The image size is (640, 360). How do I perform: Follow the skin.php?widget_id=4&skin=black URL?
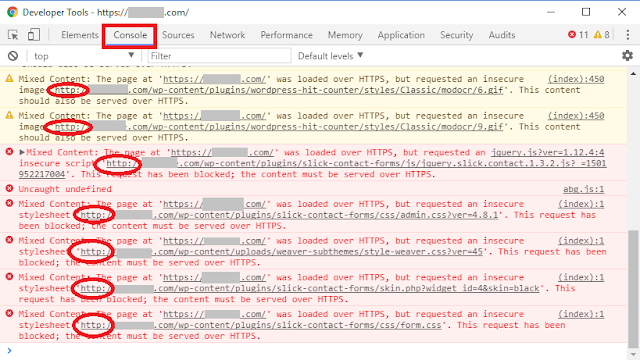click(310, 288)
